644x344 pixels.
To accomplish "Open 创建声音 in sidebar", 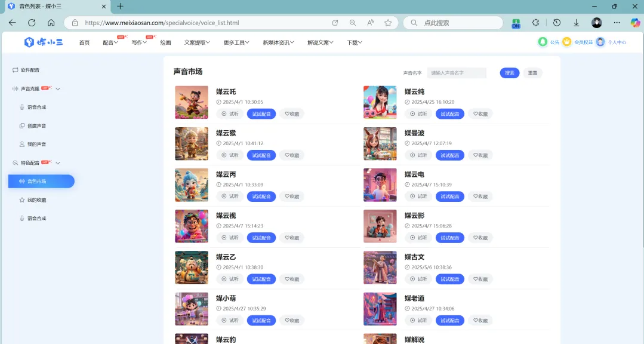I will 33,126.
